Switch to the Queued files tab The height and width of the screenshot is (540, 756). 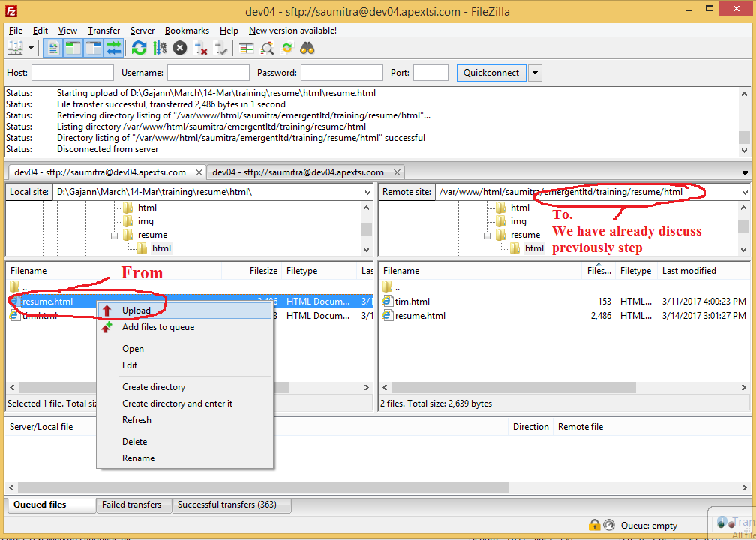51,505
